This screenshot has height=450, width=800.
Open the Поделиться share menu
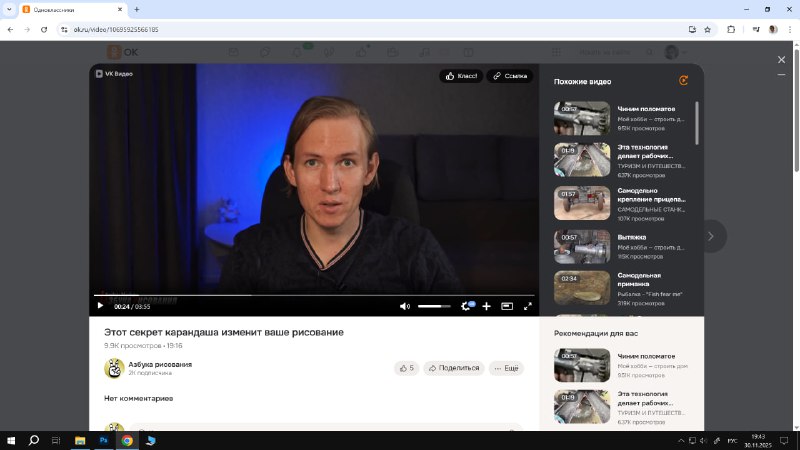[x=454, y=368]
